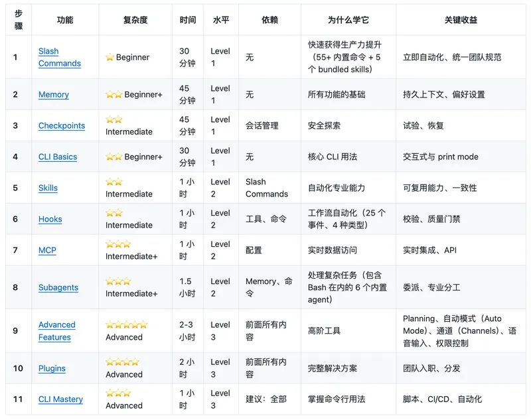
Task: Select the text 团队入职、分发
Action: [x=431, y=368]
